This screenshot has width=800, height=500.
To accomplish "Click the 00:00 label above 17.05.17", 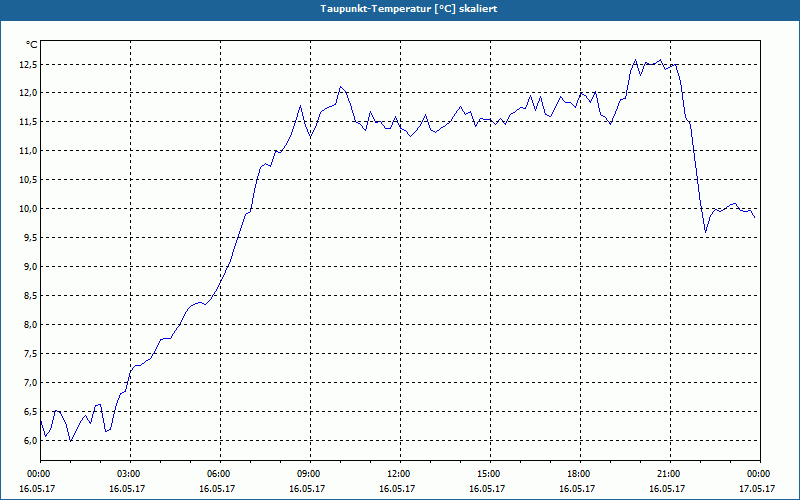I will [x=760, y=474].
